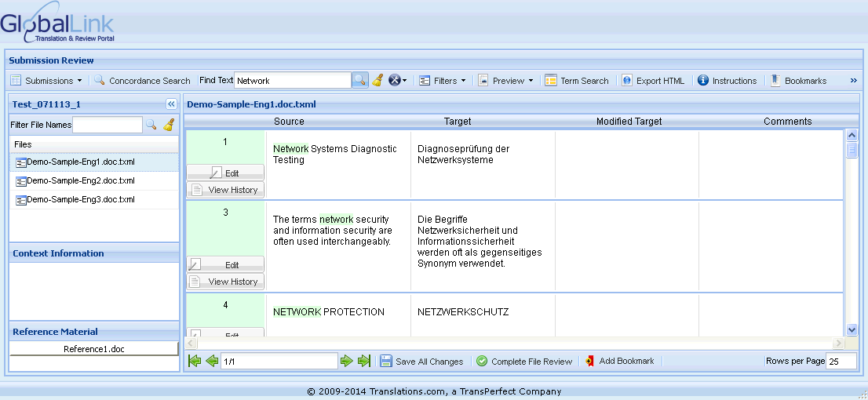
Task: Open Instructions info
Action: [x=728, y=81]
